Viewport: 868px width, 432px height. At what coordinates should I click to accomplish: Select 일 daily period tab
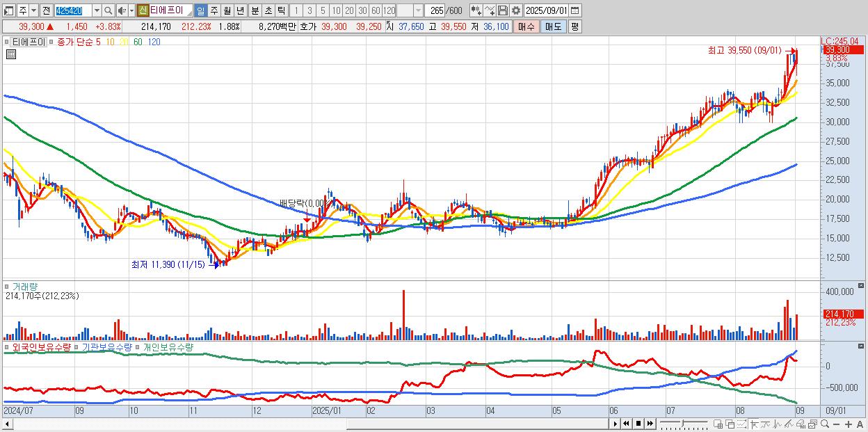point(200,10)
